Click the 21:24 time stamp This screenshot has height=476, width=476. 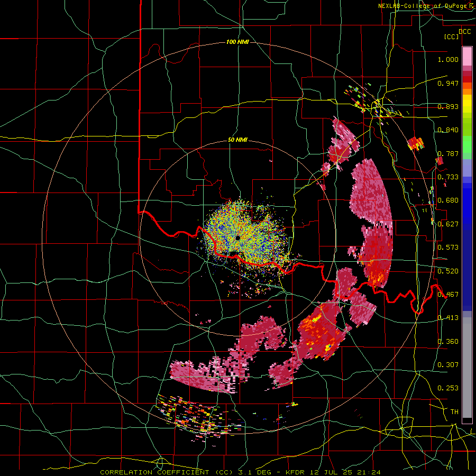(370, 472)
